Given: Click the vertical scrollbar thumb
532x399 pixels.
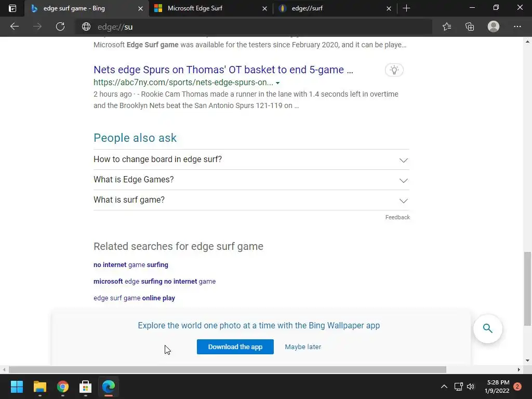Looking at the screenshot, I should (527, 288).
